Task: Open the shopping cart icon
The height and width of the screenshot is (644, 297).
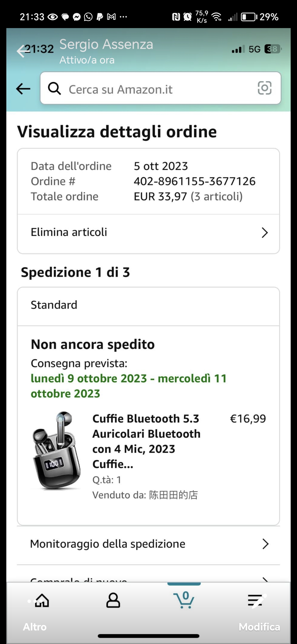Action: (x=184, y=600)
